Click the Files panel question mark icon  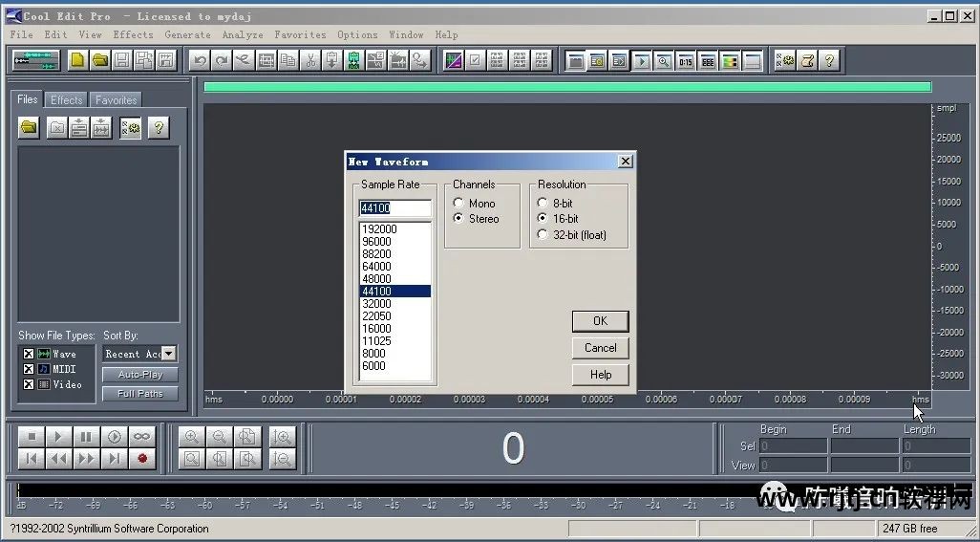[159, 127]
